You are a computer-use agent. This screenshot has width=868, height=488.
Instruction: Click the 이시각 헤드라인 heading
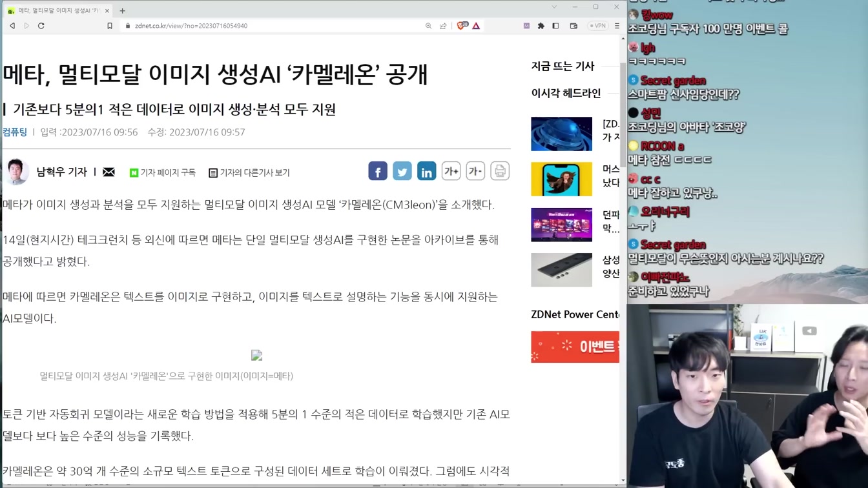(566, 94)
